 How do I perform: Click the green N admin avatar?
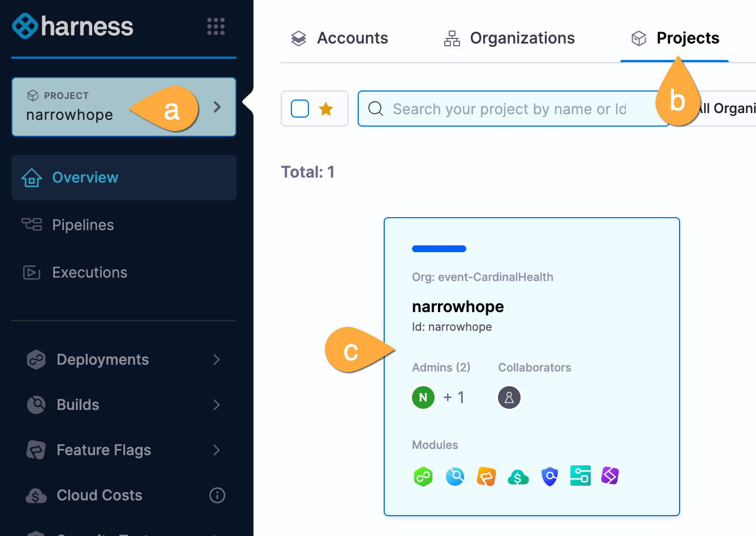click(x=423, y=397)
